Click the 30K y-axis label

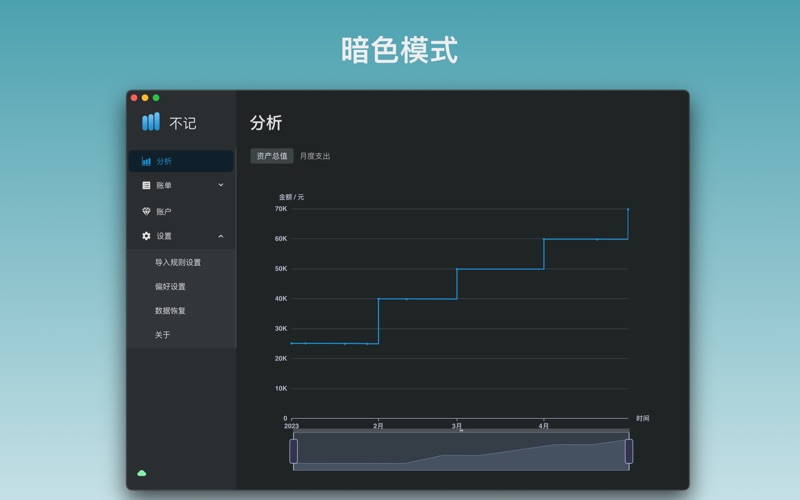tap(281, 329)
